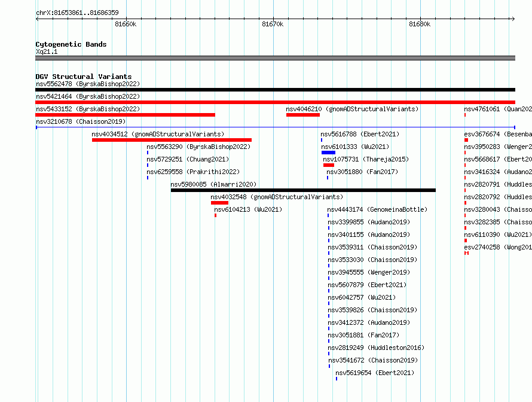Click nsv5729251 (Chuang2021) label

coord(188,159)
